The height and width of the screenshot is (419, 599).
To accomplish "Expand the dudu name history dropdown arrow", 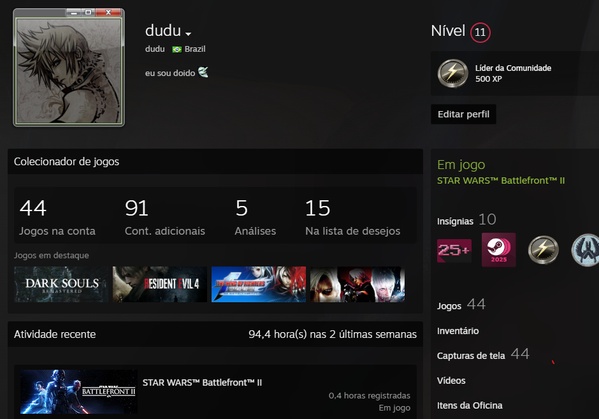I will (188, 34).
